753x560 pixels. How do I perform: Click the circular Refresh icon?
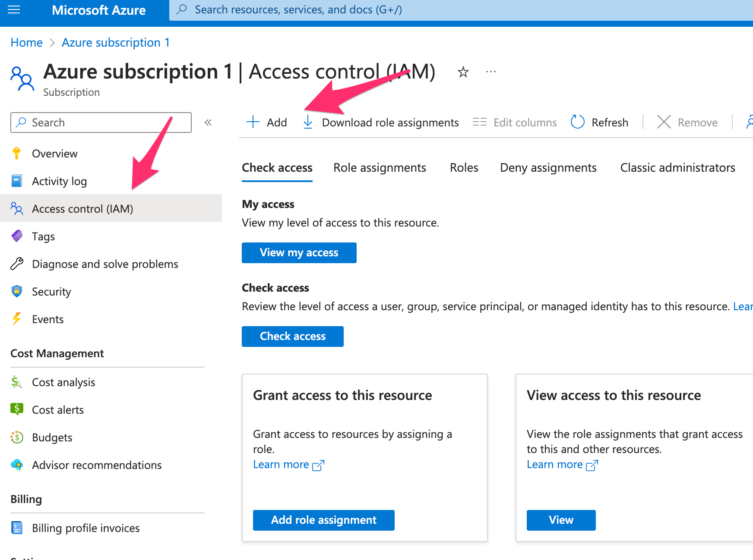[x=578, y=122]
